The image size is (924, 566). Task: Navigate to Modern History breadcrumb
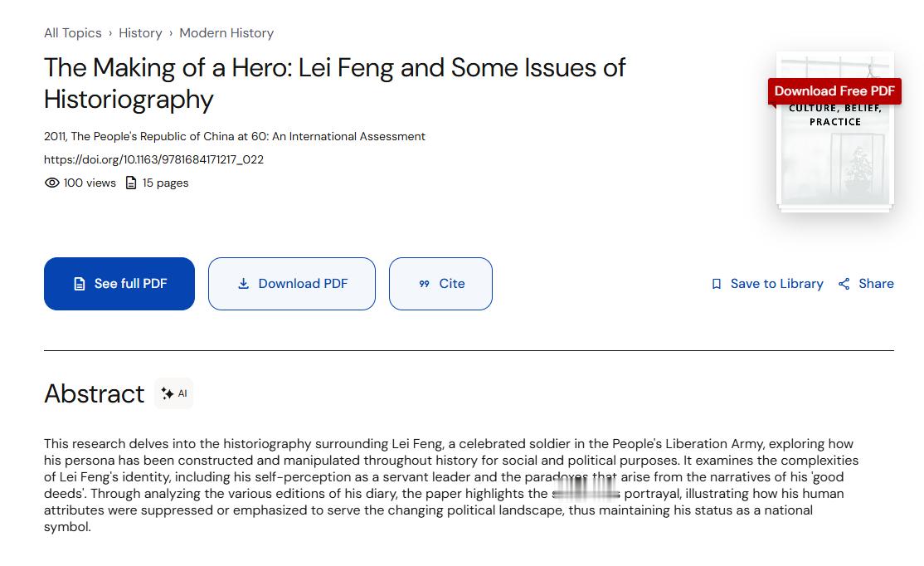point(226,33)
